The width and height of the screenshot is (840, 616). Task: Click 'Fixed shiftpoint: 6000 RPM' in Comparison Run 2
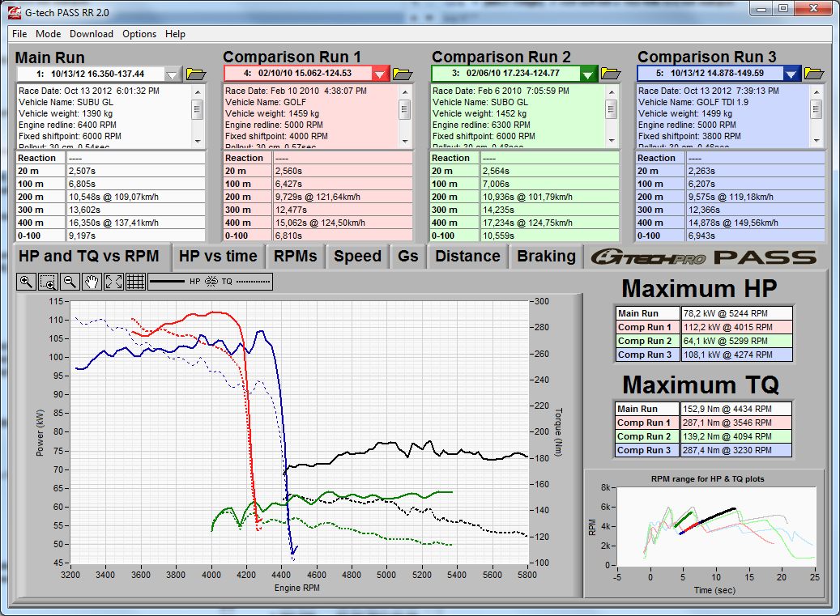point(484,136)
